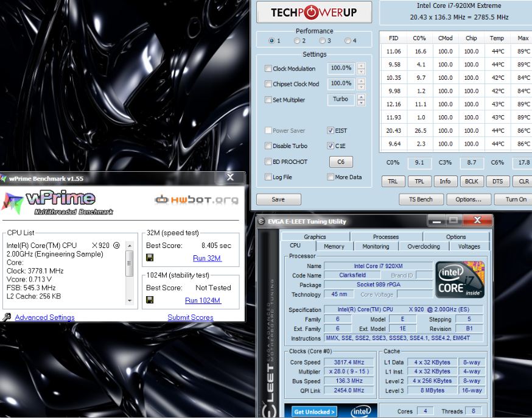Viewport: 532px width, 418px height.
Task: Increase Chipset Clock Mod with up arrow
Action: click(x=362, y=81)
